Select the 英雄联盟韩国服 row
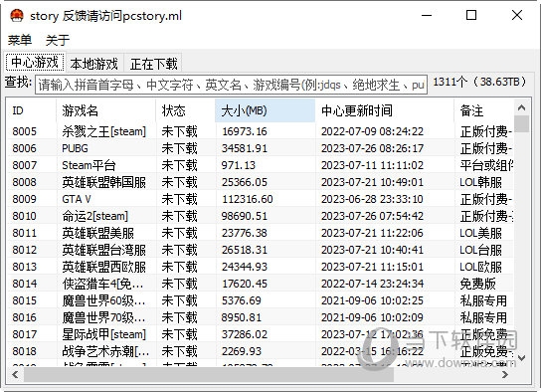 [x=261, y=182]
